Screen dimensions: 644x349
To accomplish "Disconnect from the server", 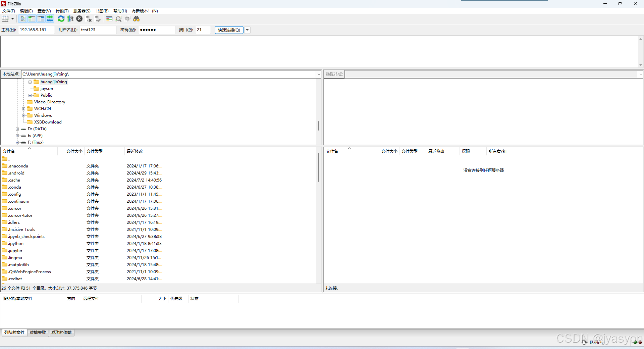I will pyautogui.click(x=89, y=19).
